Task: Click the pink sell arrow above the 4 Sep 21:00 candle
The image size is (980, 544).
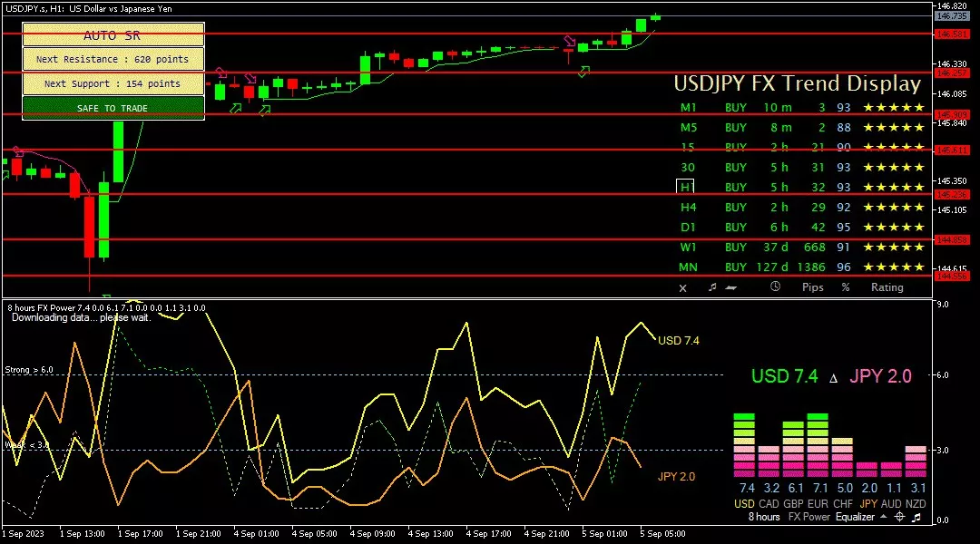Action: click(569, 41)
